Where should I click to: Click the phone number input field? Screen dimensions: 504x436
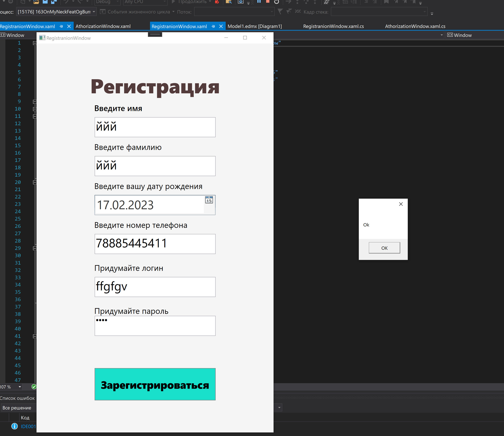155,244
